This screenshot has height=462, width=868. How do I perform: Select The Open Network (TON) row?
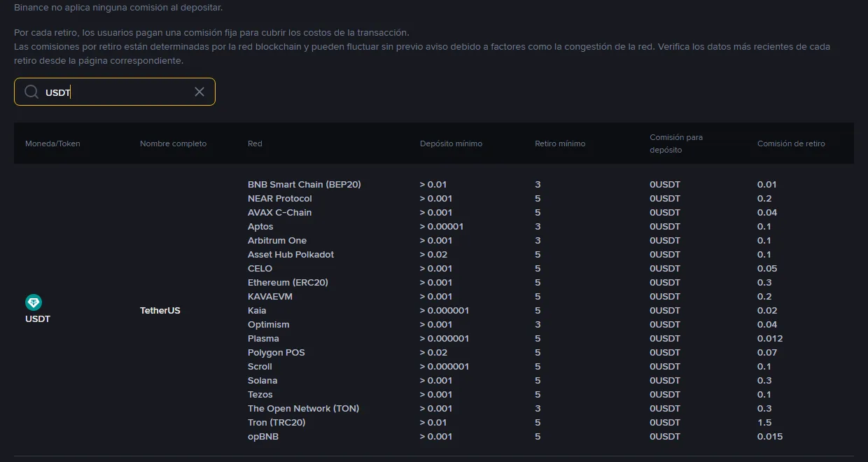(x=303, y=409)
